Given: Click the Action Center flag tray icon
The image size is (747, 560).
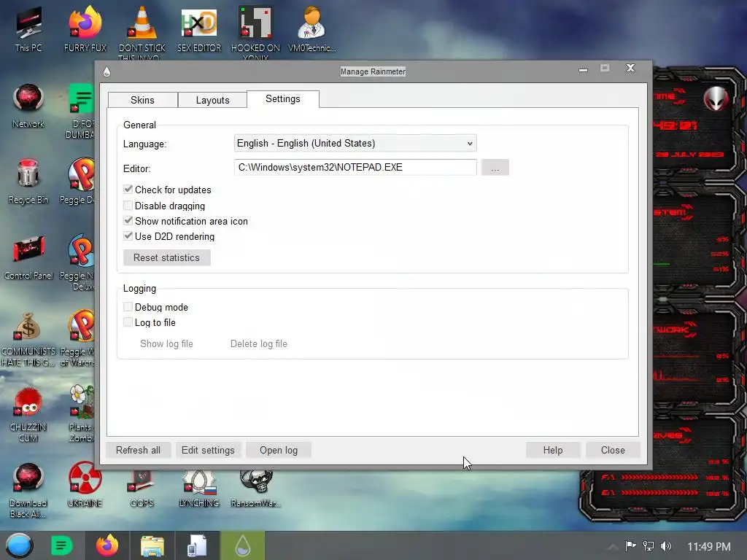Looking at the screenshot, I should (630, 546).
